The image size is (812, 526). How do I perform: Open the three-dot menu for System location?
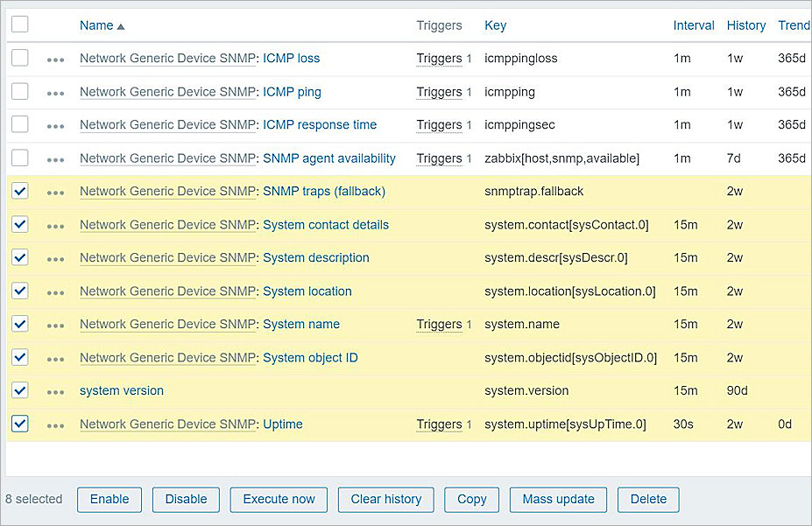pyautogui.click(x=55, y=292)
